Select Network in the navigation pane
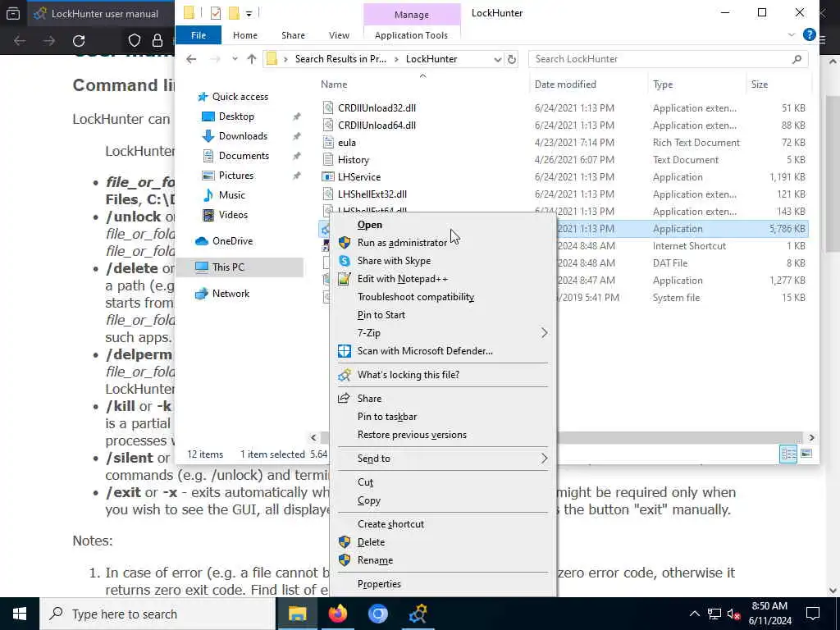Viewport: 840px width, 630px height. tap(231, 294)
